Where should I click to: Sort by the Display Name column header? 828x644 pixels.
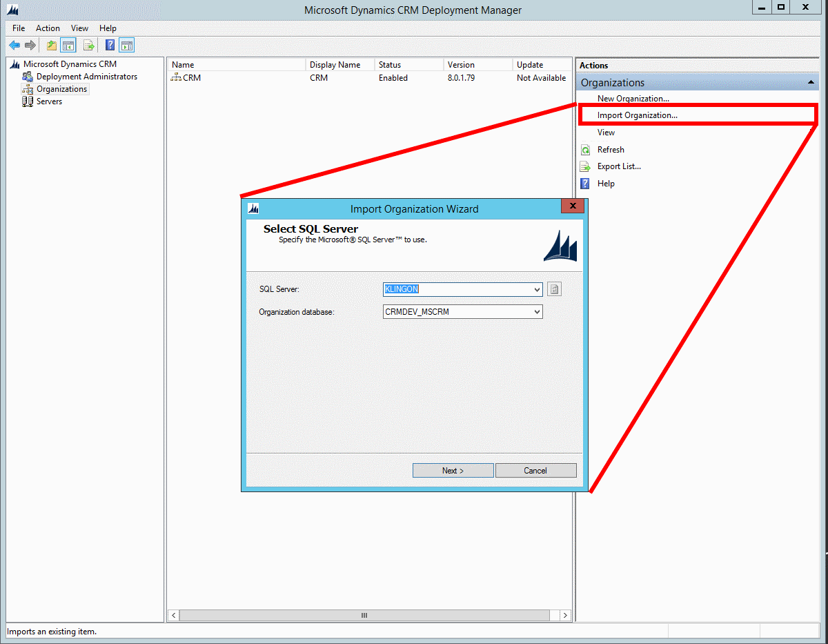(340, 65)
